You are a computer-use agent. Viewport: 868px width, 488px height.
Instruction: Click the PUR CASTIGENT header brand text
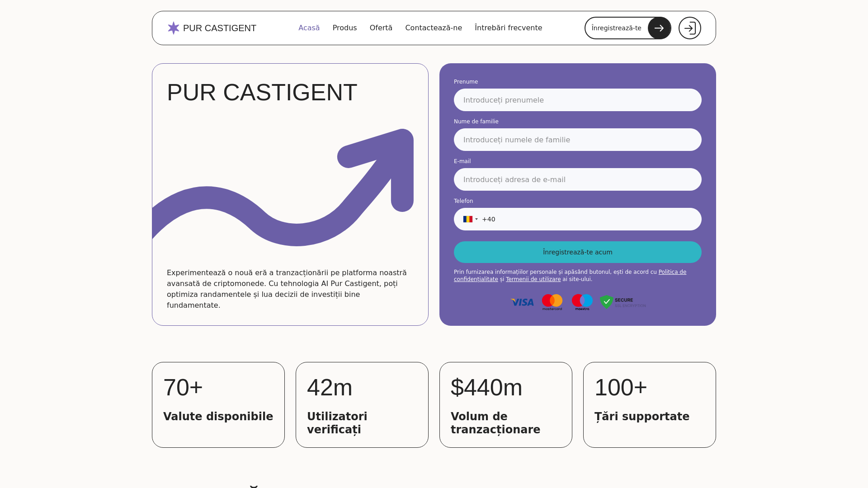220,28
